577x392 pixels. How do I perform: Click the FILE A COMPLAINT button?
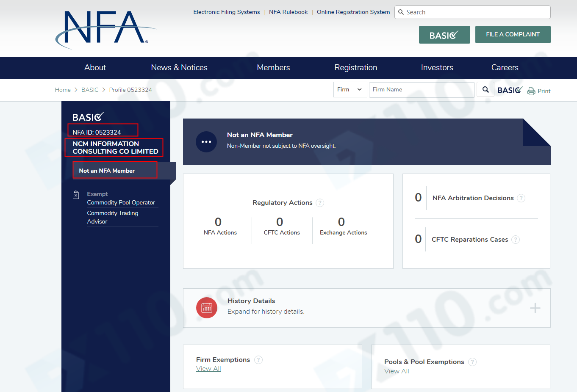513,34
